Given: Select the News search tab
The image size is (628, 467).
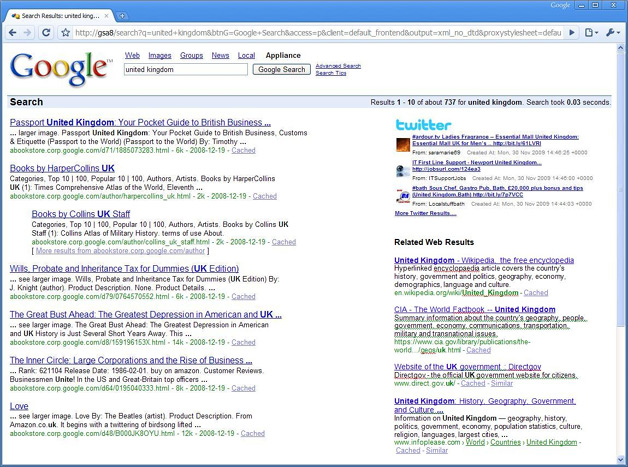Looking at the screenshot, I should coord(220,56).
